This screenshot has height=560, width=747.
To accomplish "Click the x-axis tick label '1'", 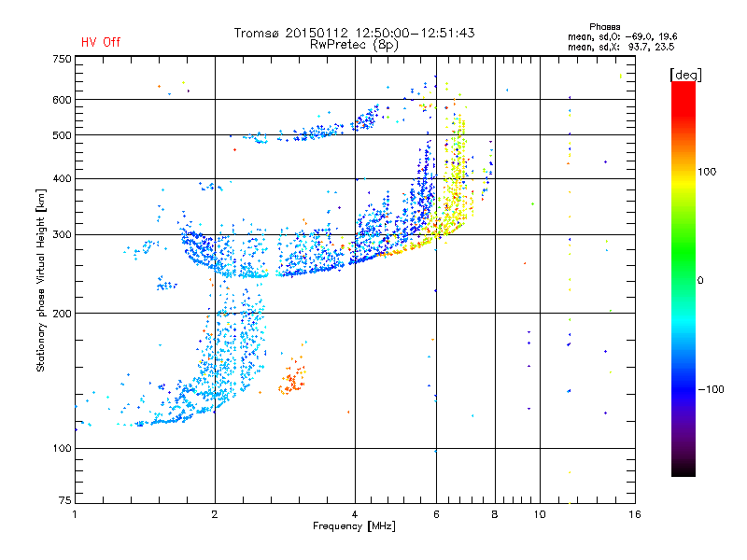I will pyautogui.click(x=75, y=514).
